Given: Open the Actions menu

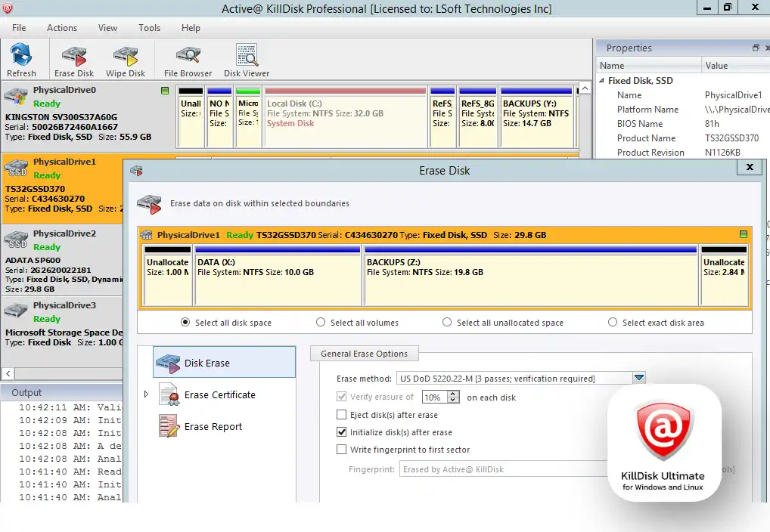Looking at the screenshot, I should (62, 28).
